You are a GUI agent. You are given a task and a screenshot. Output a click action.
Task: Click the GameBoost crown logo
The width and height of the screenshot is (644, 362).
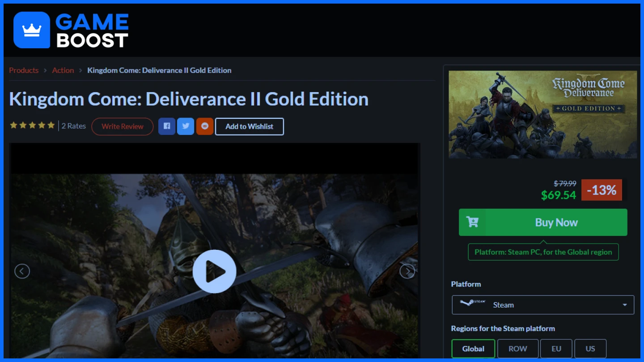click(x=32, y=30)
